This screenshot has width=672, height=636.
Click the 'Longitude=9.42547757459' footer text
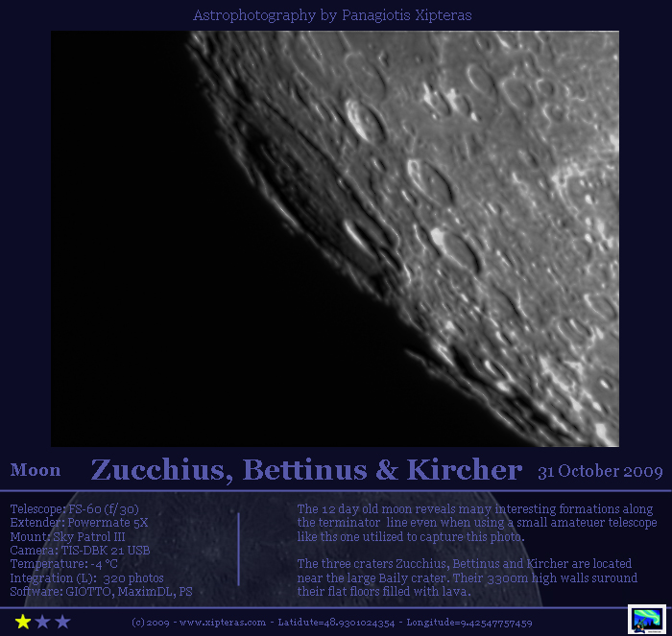pos(469,623)
